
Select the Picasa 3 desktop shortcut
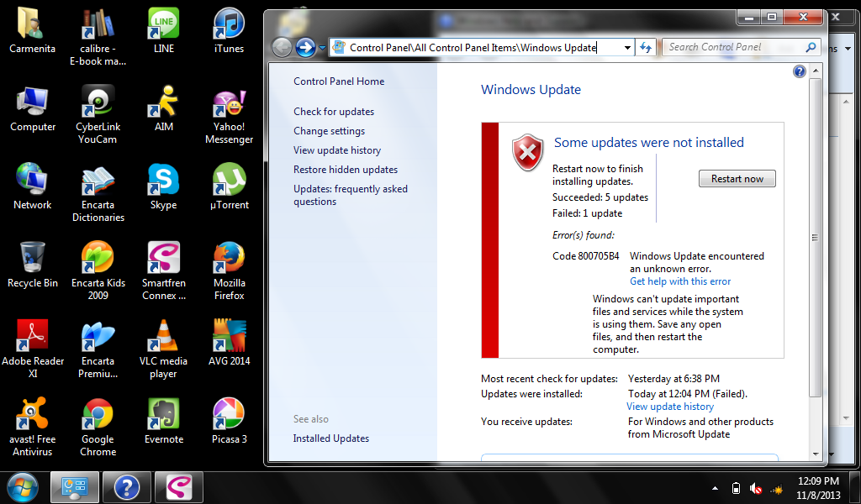229,422
